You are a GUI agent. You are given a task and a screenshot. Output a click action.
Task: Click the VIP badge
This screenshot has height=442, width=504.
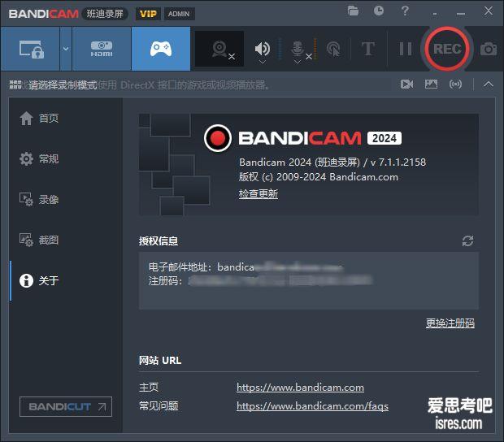tap(148, 14)
